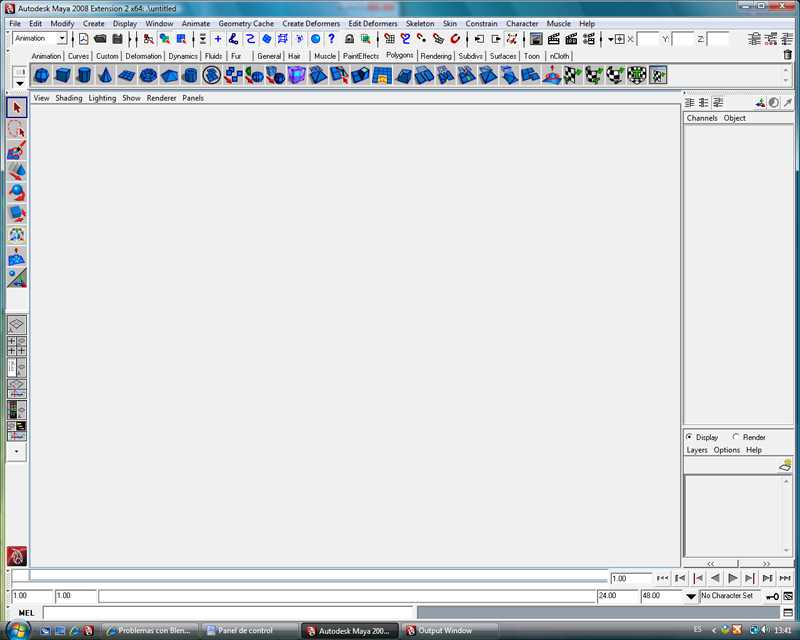Open the Shading panel menu
Screen dimensions: 800x640
(69, 98)
